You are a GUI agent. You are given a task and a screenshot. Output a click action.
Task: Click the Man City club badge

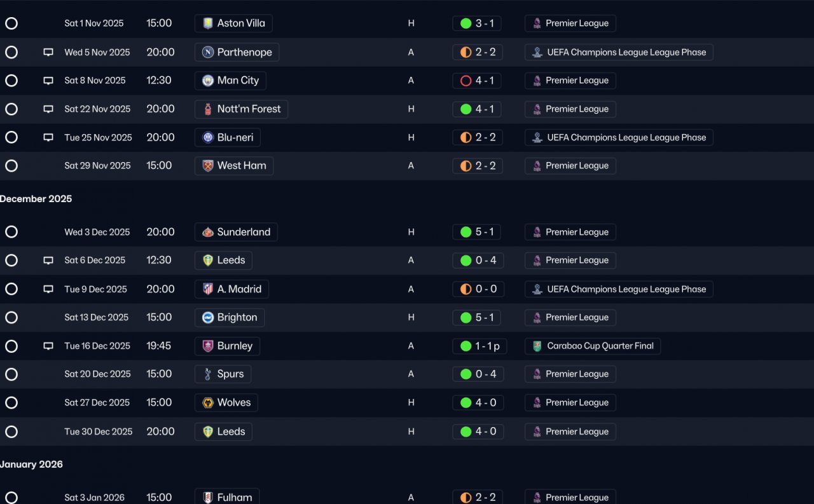208,81
